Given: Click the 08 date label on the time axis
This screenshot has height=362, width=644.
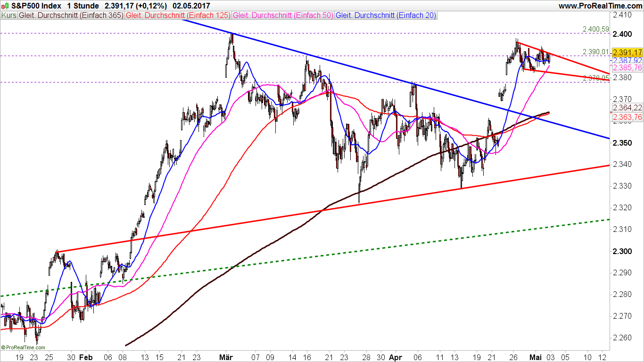Looking at the screenshot, I should (124, 357).
